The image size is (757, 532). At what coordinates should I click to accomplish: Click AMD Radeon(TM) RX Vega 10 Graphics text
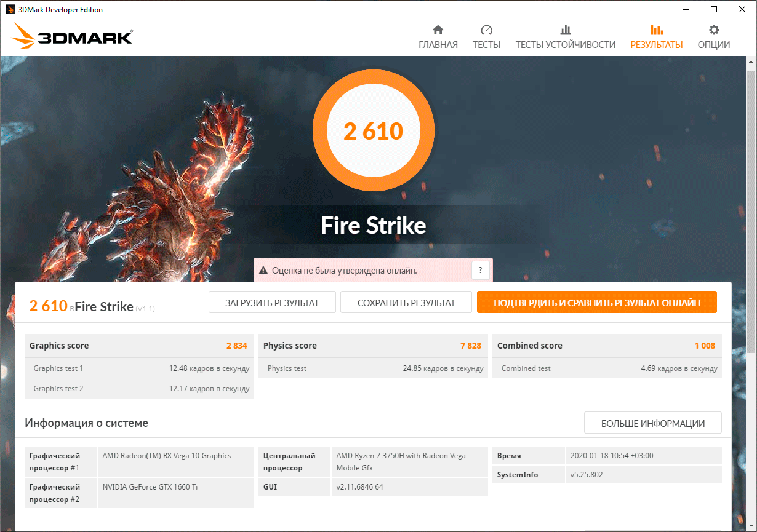pyautogui.click(x=167, y=456)
